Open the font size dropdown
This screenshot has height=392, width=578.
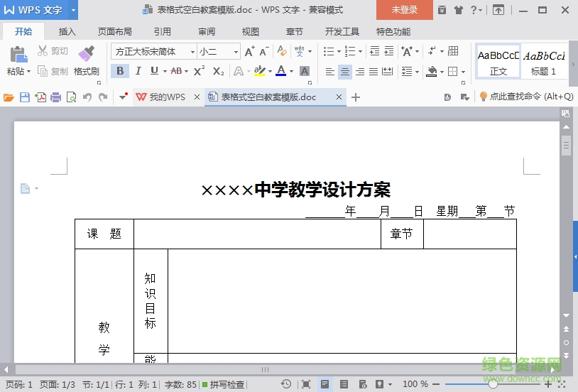pyautogui.click(x=235, y=51)
